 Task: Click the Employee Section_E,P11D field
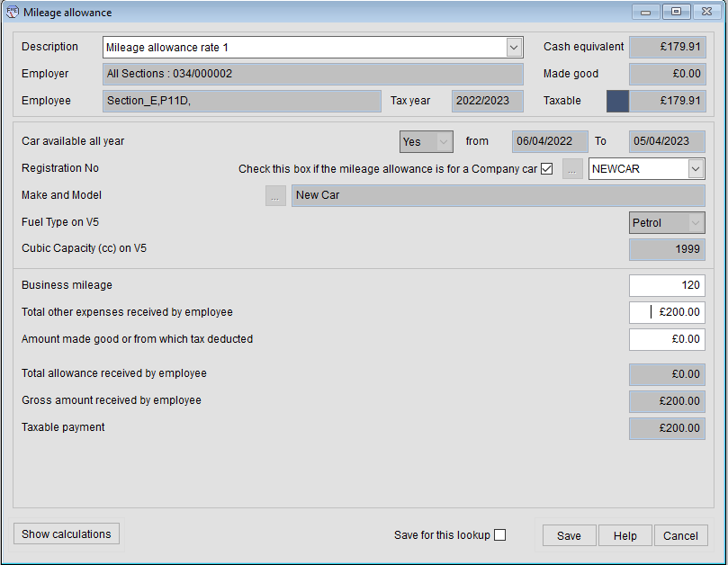click(242, 101)
